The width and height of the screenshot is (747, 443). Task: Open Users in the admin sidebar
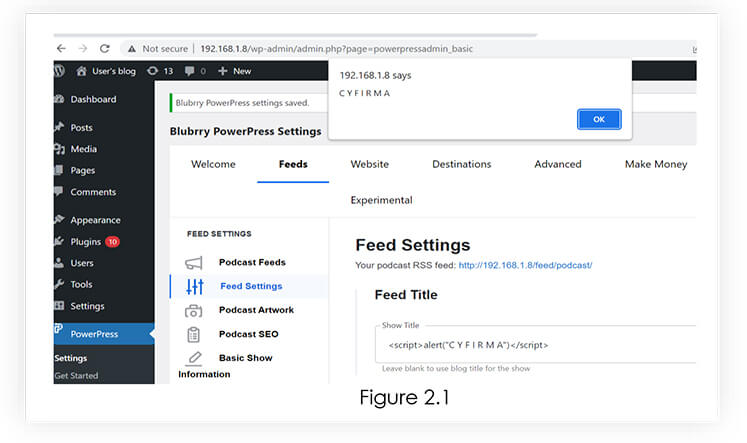(82, 263)
